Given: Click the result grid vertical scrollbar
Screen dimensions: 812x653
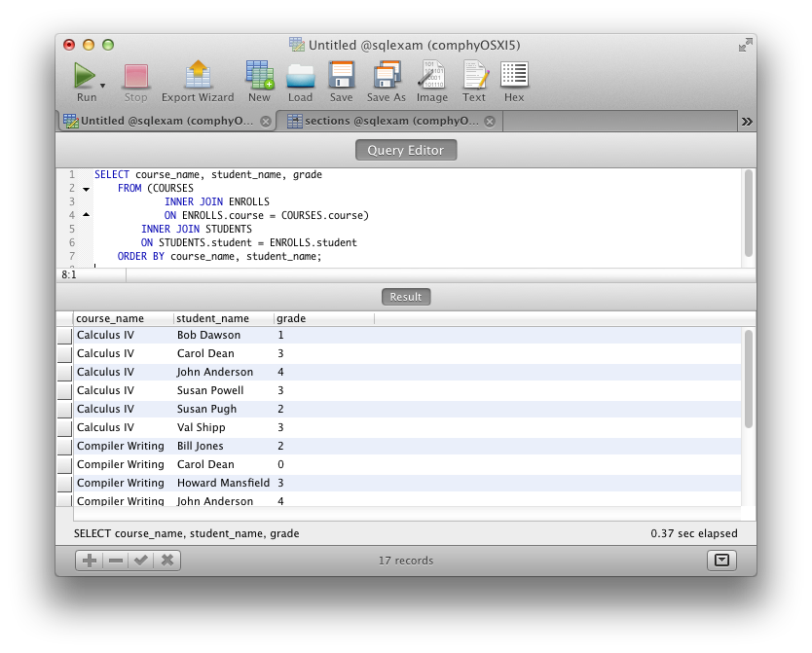Looking at the screenshot, I should point(749,380).
